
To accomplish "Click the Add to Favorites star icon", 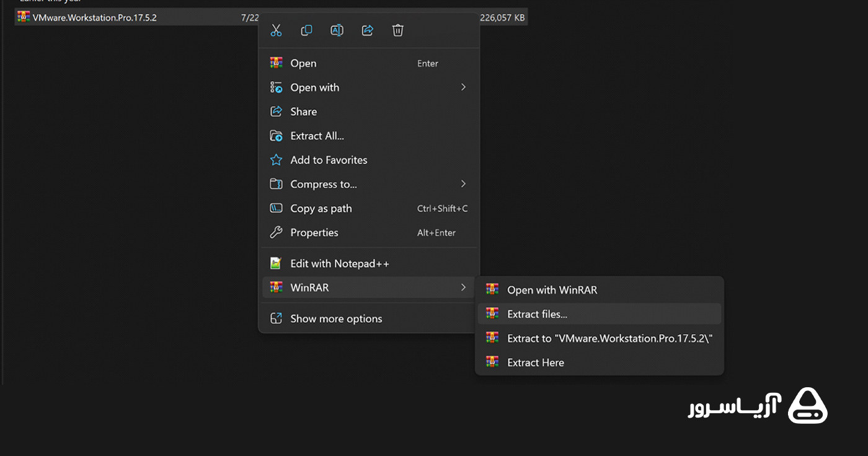I will [276, 160].
